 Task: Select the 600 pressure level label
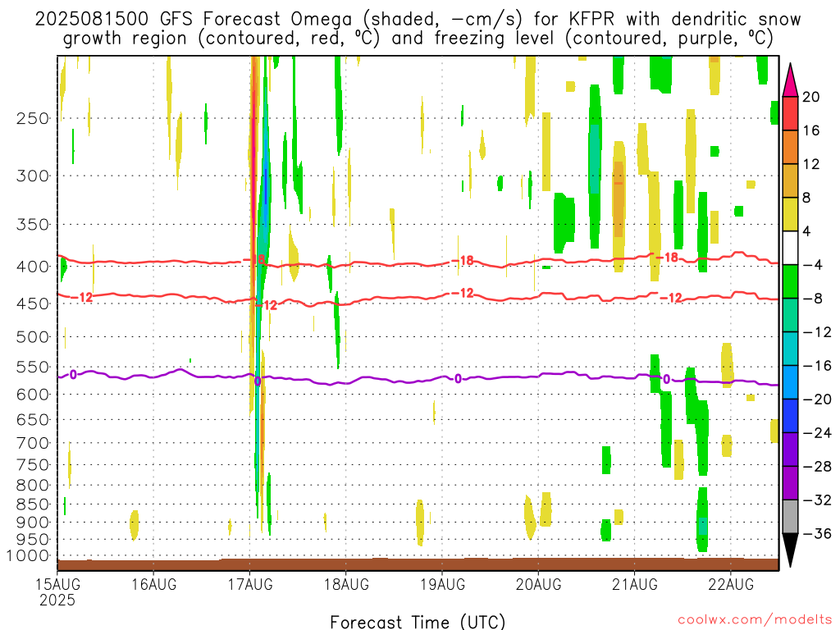click(x=33, y=395)
